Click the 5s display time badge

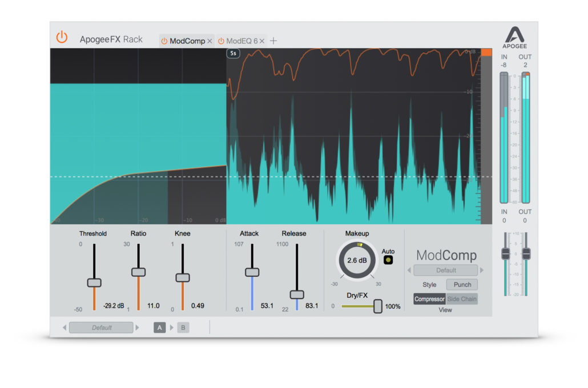(x=233, y=53)
